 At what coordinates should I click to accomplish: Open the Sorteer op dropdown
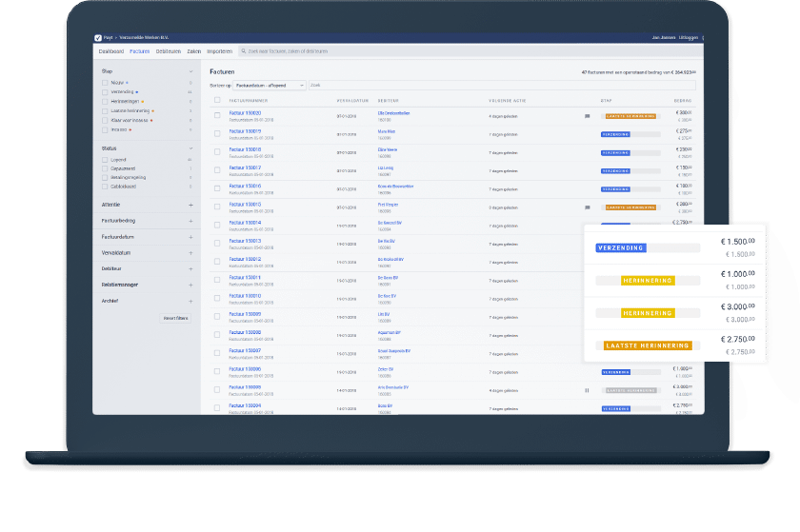click(x=270, y=86)
